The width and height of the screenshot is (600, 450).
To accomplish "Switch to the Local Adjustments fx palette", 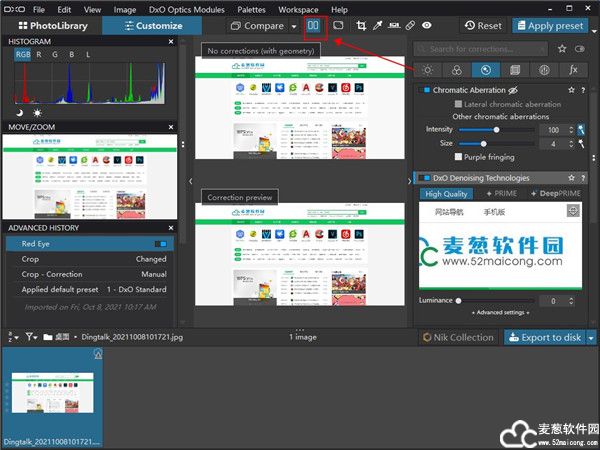I will [x=573, y=70].
